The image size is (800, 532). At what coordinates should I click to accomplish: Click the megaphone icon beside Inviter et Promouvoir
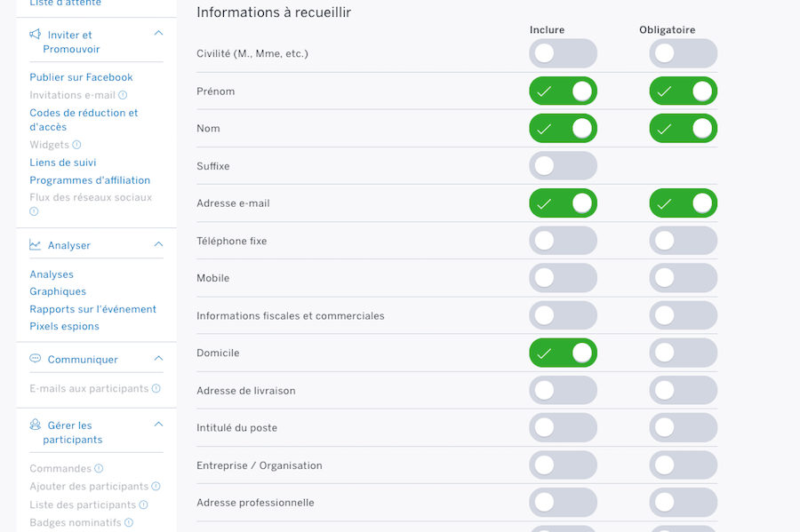(x=36, y=35)
